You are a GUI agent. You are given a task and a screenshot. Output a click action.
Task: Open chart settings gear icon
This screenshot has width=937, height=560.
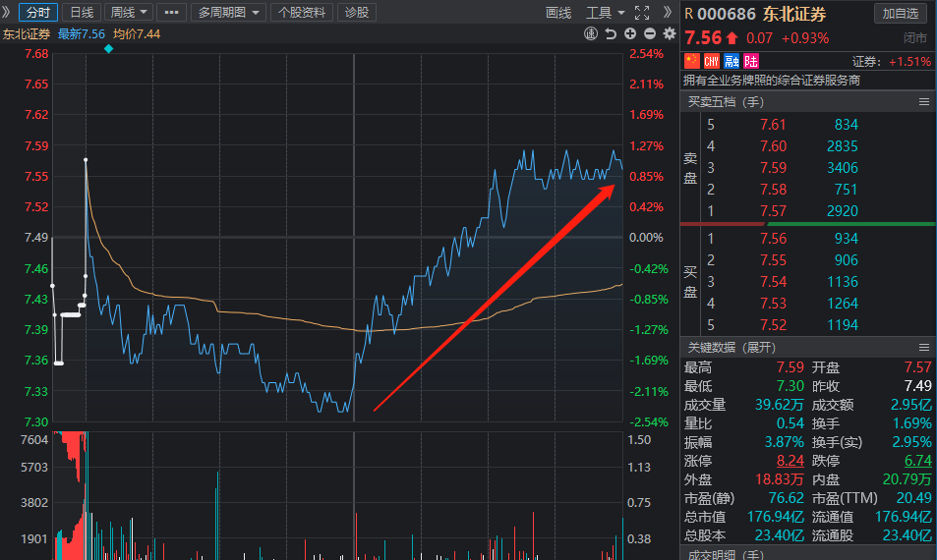670,33
